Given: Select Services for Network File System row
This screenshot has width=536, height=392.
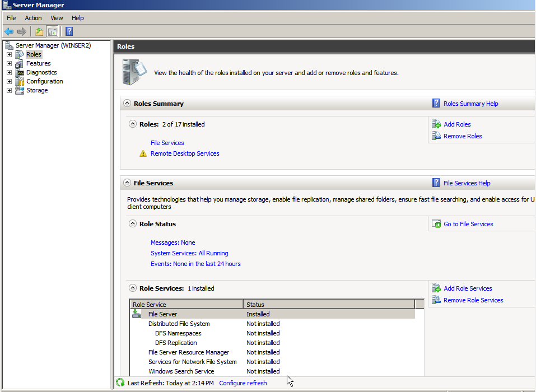Looking at the screenshot, I should coord(272,362).
